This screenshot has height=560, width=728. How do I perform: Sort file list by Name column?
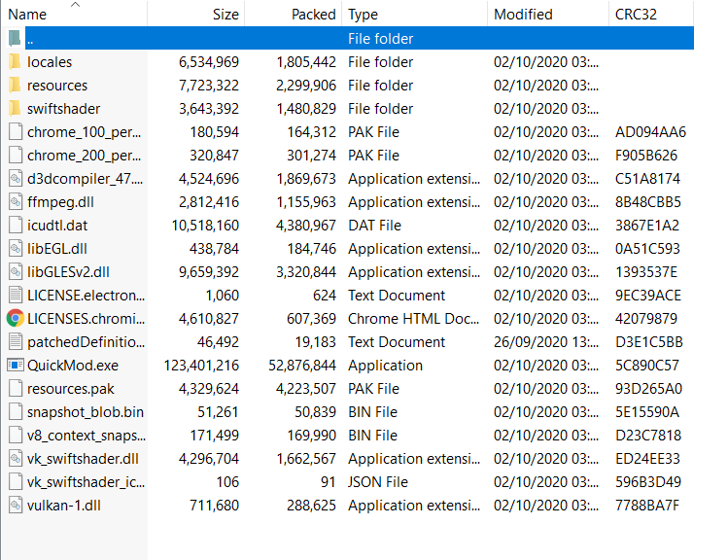click(27, 15)
